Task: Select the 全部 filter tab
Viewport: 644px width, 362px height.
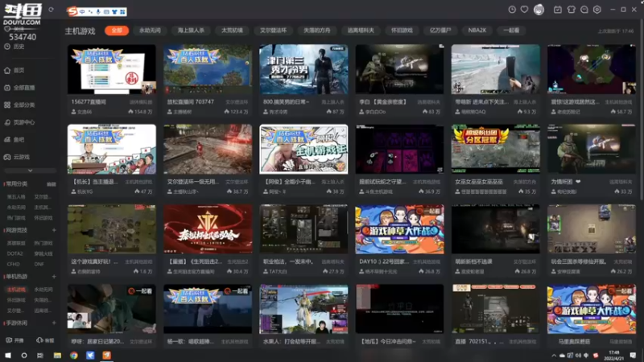Action: coord(117,31)
